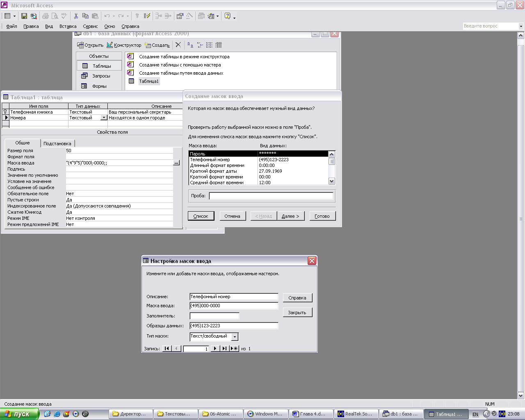Open the Введите вопрос help dropdown
Viewport: 525px width, 420px height.
[x=521, y=26]
